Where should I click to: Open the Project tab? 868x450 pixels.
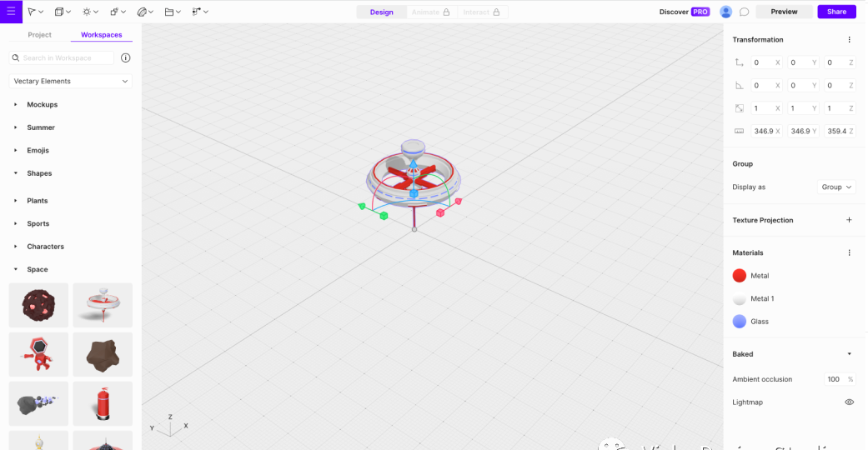pyautogui.click(x=39, y=35)
